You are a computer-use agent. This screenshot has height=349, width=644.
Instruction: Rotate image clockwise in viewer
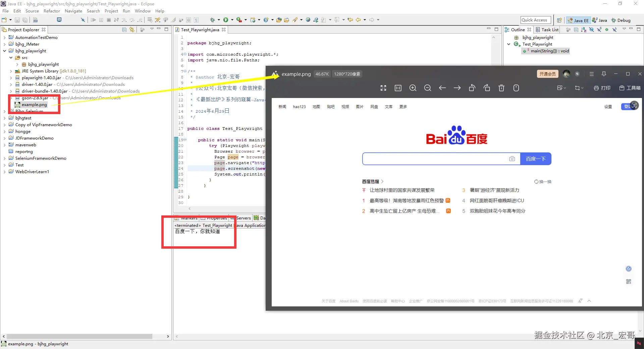click(487, 88)
